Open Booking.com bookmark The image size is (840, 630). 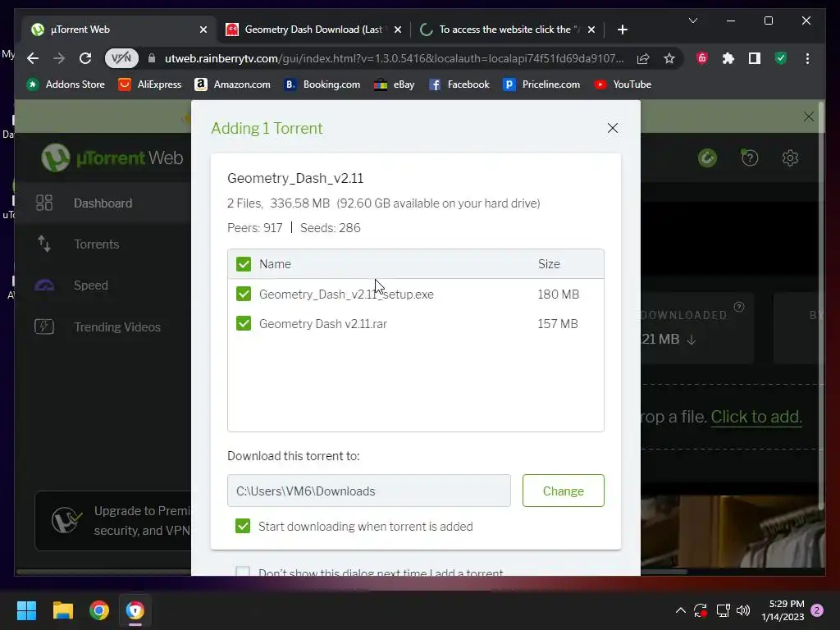[322, 84]
